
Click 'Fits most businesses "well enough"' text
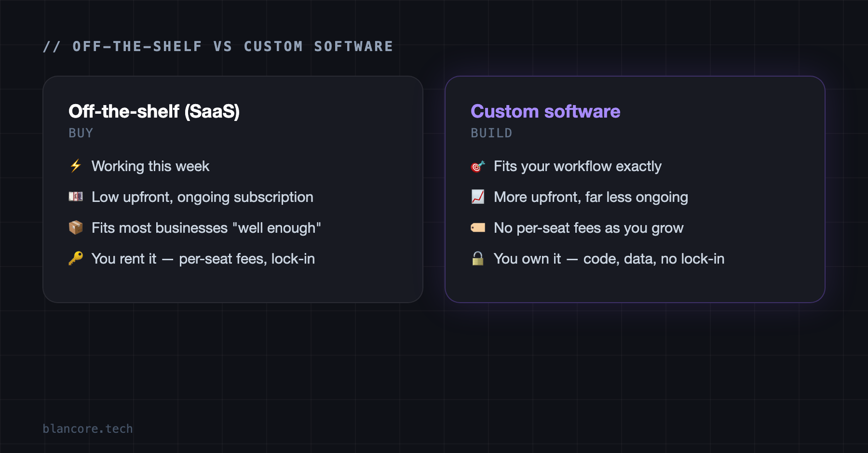[x=206, y=228]
